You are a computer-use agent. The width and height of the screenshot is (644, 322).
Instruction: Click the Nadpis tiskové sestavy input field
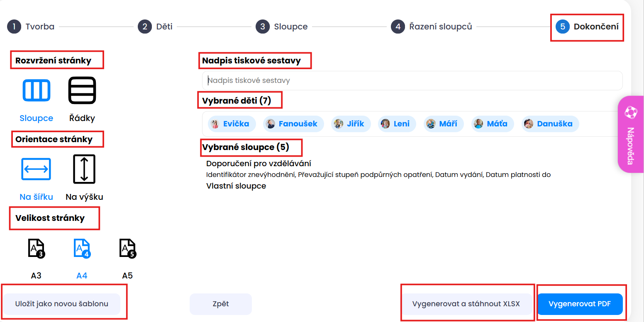click(412, 80)
